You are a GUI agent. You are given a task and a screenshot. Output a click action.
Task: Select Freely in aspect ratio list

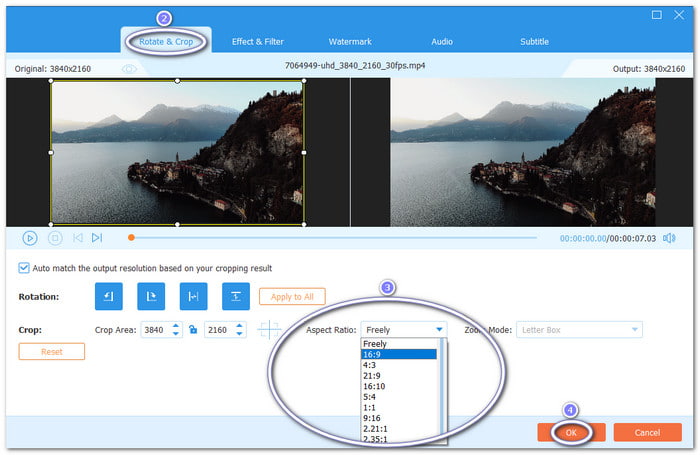[x=399, y=344]
